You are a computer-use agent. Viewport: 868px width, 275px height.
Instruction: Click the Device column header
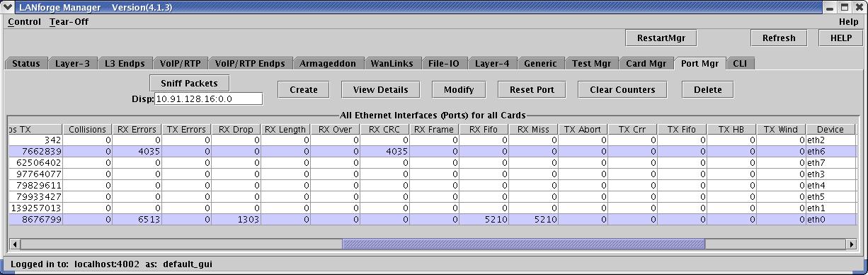pyautogui.click(x=830, y=129)
